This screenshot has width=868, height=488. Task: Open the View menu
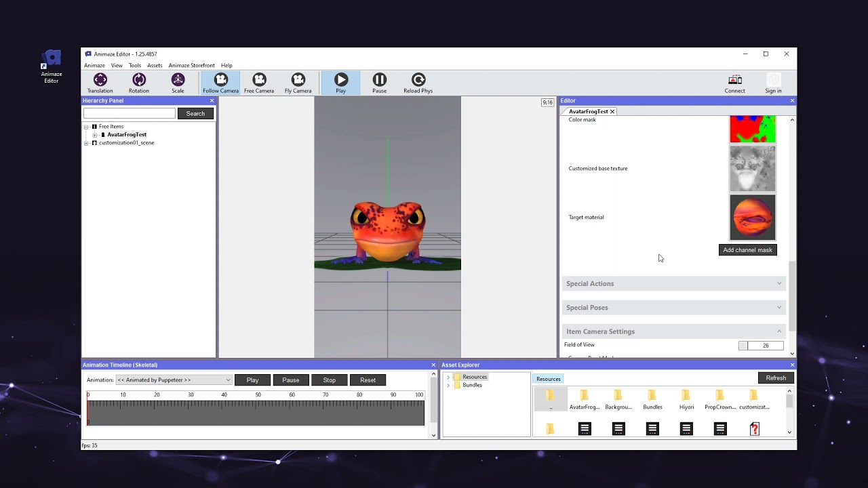(x=117, y=66)
